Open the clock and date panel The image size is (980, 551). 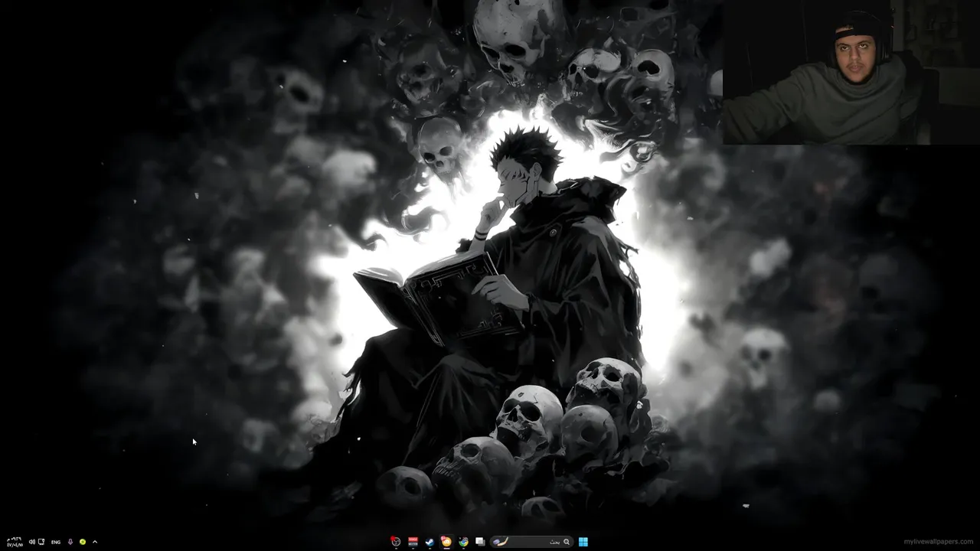(x=15, y=542)
